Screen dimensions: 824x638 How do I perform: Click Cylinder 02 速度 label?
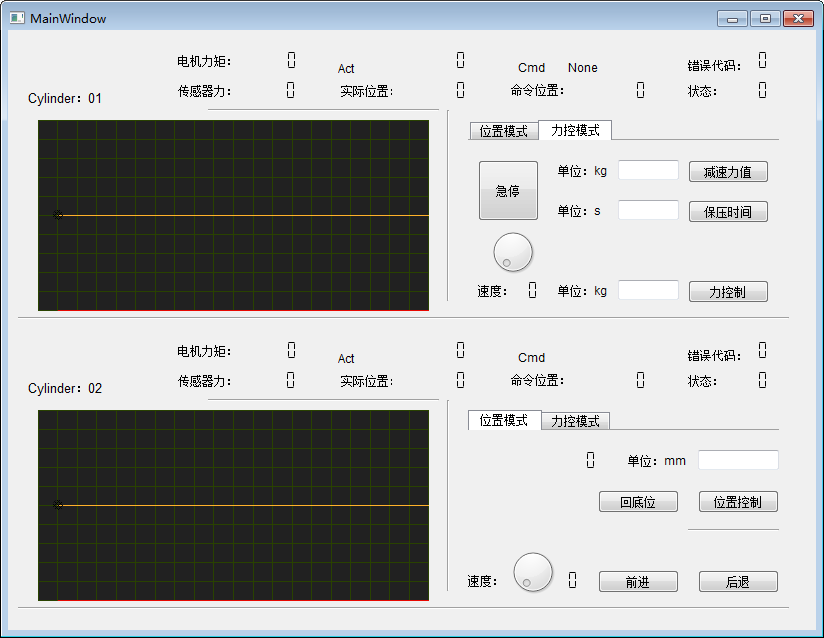(x=482, y=581)
